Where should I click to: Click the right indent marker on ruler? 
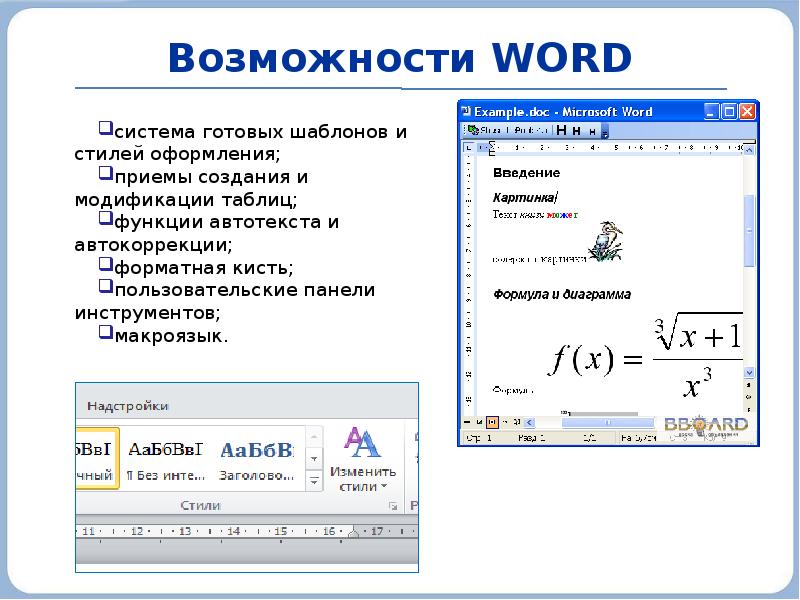pos(353,532)
